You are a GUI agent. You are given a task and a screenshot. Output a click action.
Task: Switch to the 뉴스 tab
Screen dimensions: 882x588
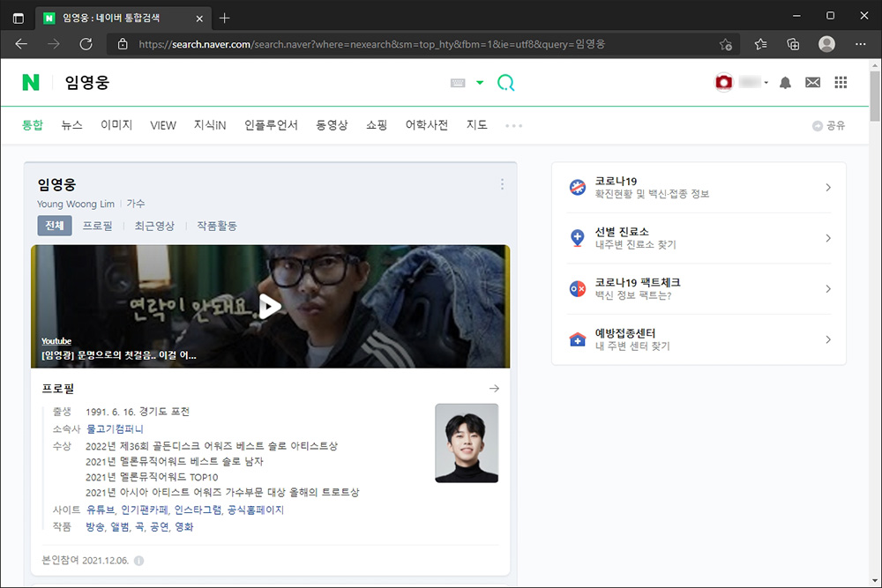point(71,125)
